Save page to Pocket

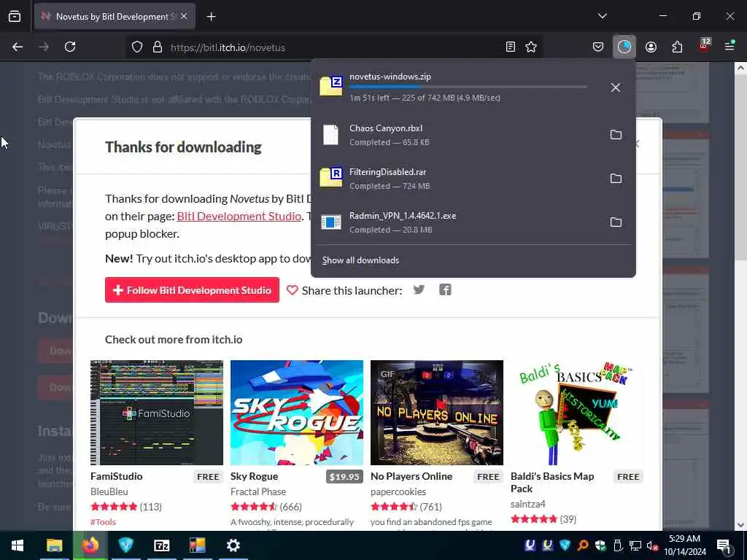click(598, 47)
